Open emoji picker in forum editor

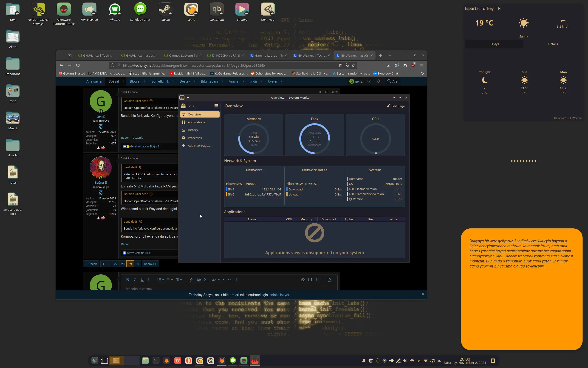tap(199, 280)
